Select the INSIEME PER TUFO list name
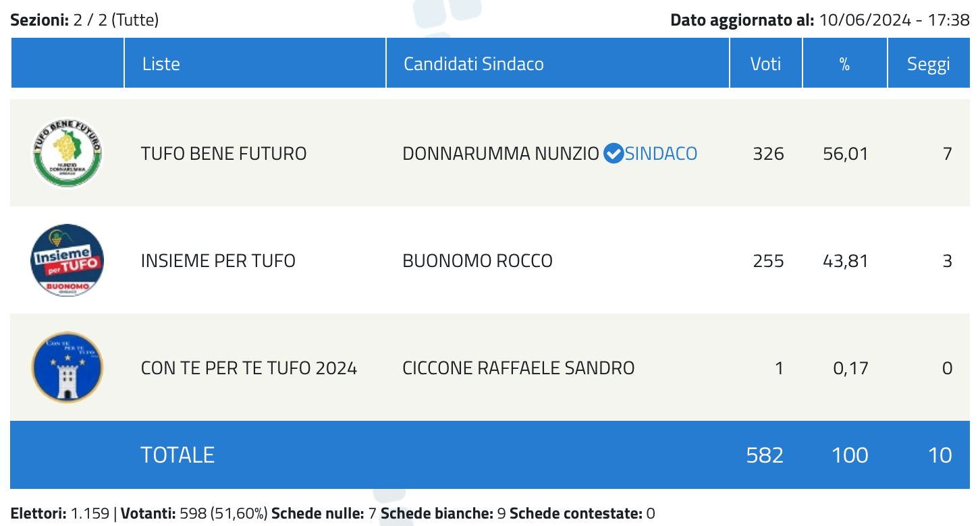Viewport: 980px width, 526px height. tap(218, 261)
